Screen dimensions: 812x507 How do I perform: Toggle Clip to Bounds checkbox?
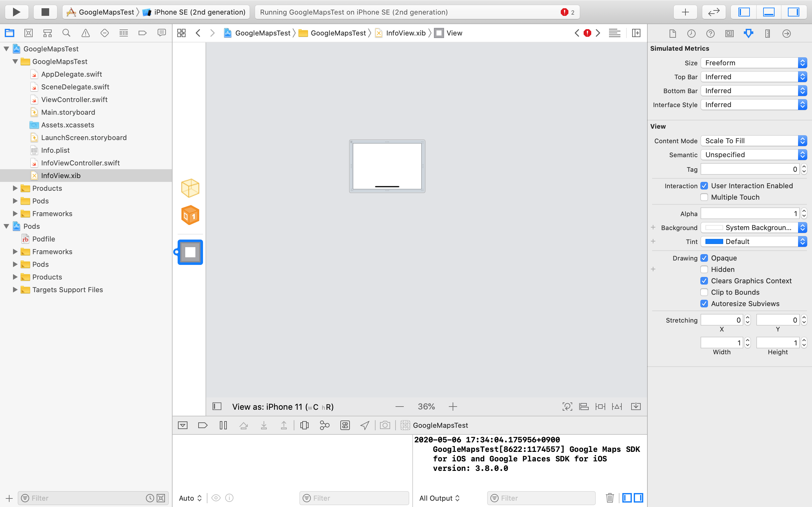pos(704,292)
